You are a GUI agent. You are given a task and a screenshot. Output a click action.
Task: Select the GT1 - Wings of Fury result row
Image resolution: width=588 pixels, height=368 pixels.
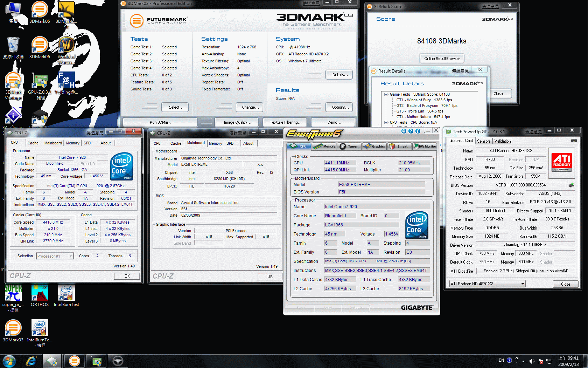[424, 100]
